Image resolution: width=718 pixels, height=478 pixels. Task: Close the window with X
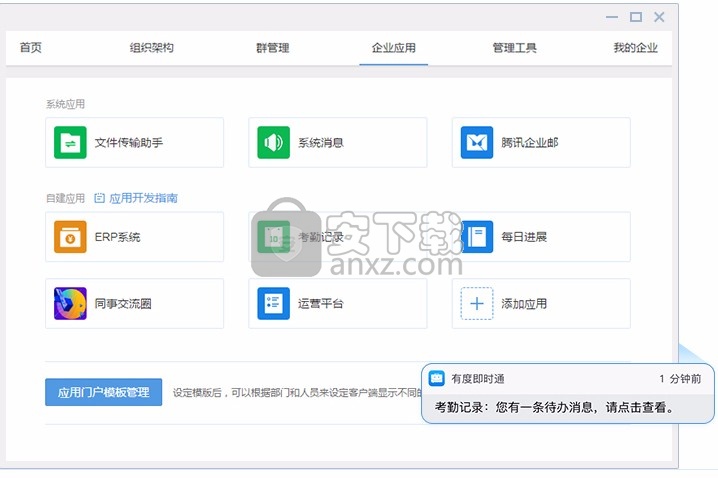pyautogui.click(x=659, y=17)
